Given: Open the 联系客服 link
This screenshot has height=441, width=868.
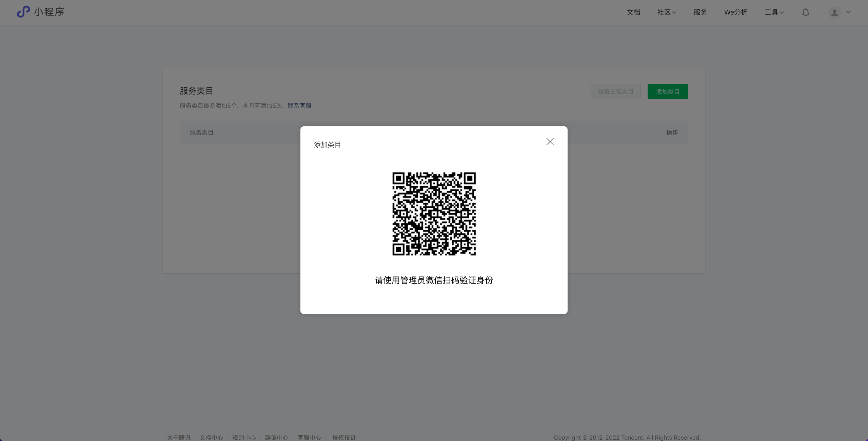Looking at the screenshot, I should click(x=299, y=106).
